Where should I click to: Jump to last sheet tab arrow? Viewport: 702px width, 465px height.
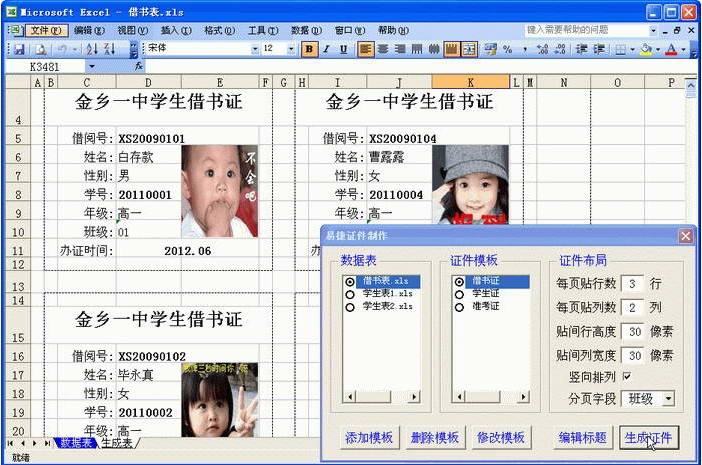[x=47, y=443]
